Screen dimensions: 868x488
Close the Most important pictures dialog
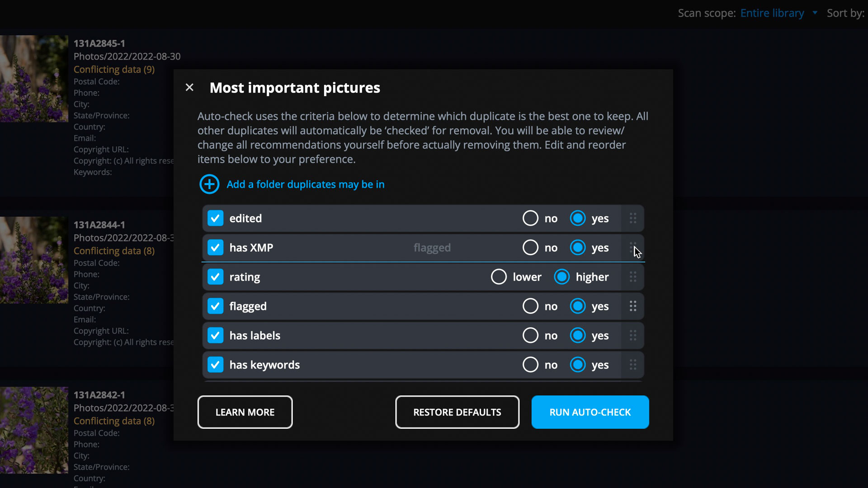pos(189,87)
